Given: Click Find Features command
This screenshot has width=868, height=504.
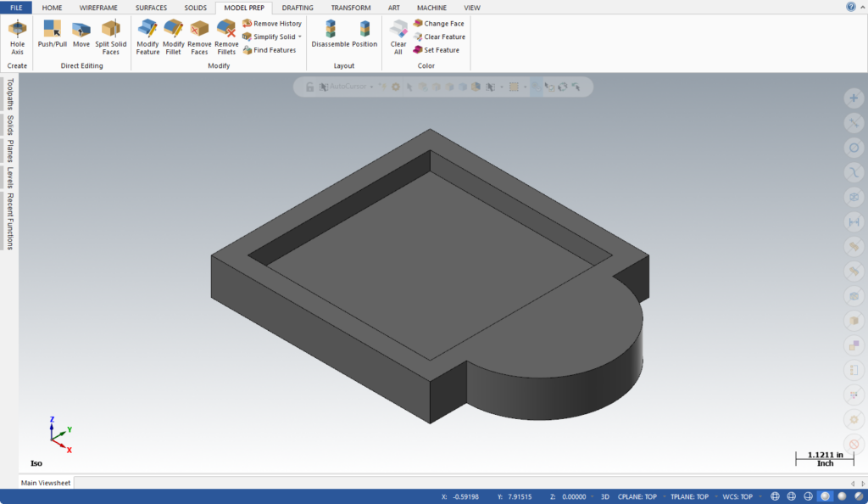Looking at the screenshot, I should (270, 50).
